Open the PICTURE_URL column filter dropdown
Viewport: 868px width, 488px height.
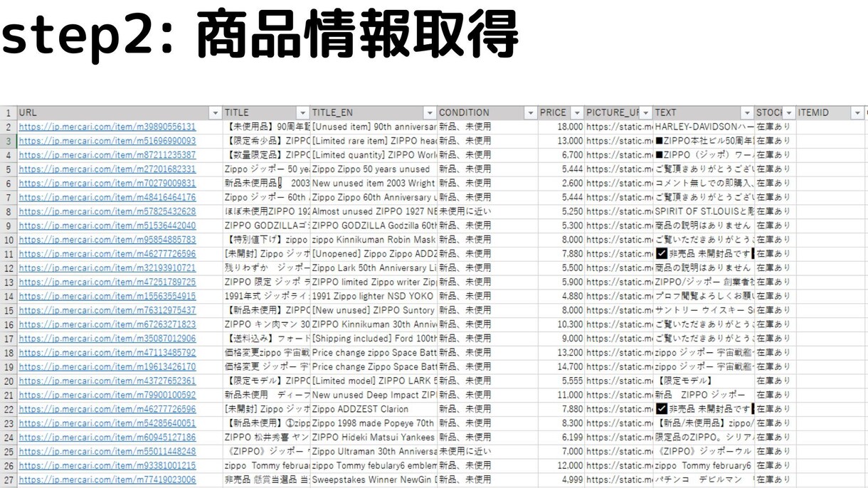click(645, 113)
